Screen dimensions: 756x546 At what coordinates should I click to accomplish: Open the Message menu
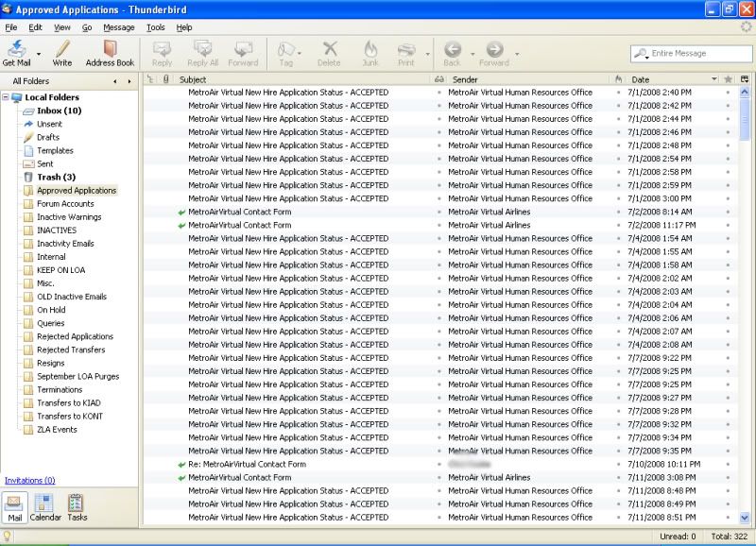[119, 28]
